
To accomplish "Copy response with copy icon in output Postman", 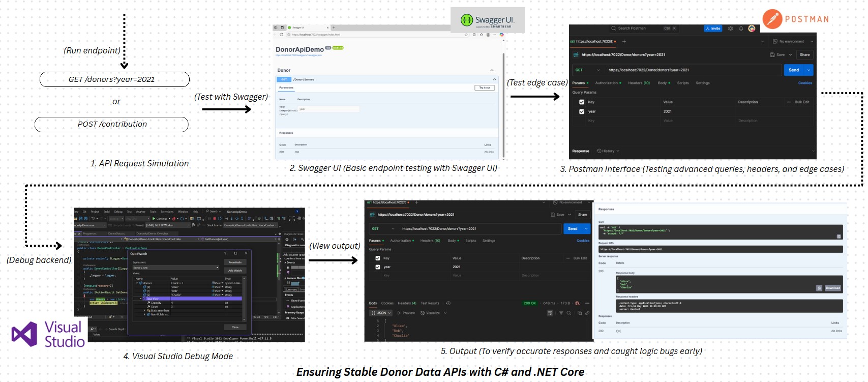I will [580, 313].
